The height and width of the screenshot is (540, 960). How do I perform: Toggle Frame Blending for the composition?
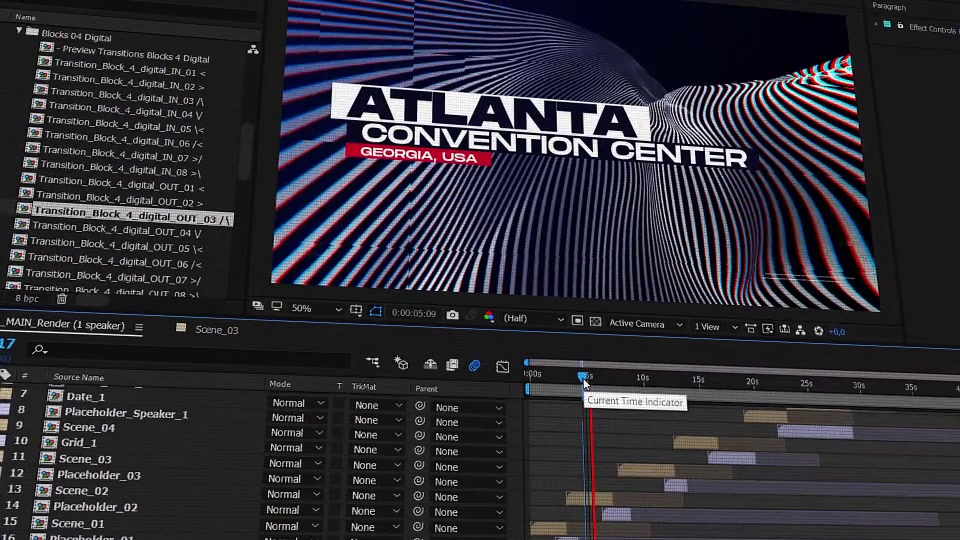coord(452,365)
